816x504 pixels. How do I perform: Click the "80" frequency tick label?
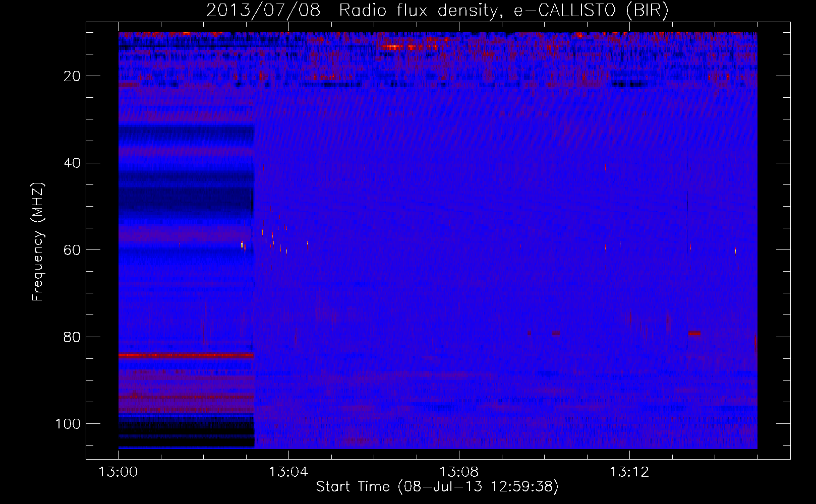point(73,337)
